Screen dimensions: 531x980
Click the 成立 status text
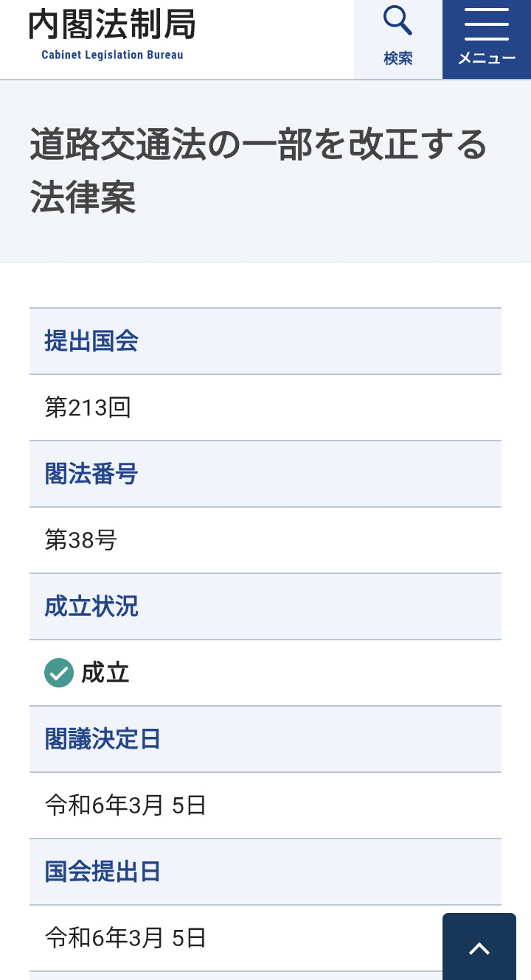point(105,673)
